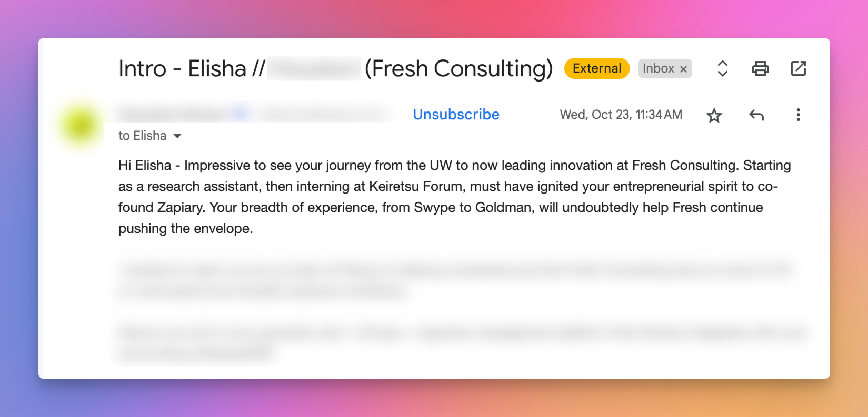This screenshot has height=417, width=868.
Task: Print the email with the printer icon
Action: [760, 68]
